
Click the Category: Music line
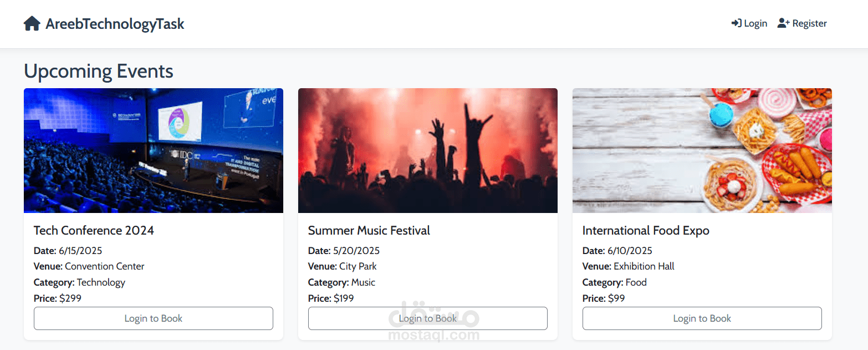tap(341, 282)
